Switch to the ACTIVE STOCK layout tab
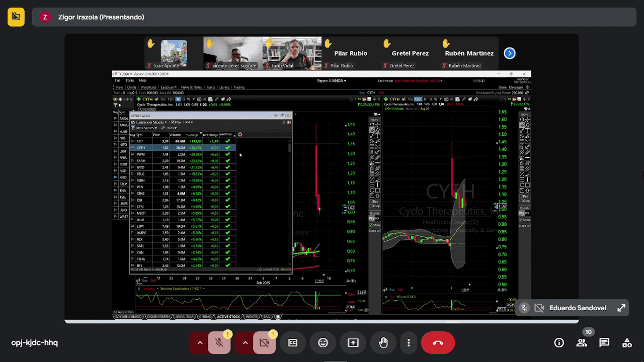The height and width of the screenshot is (362, 644). click(x=228, y=317)
